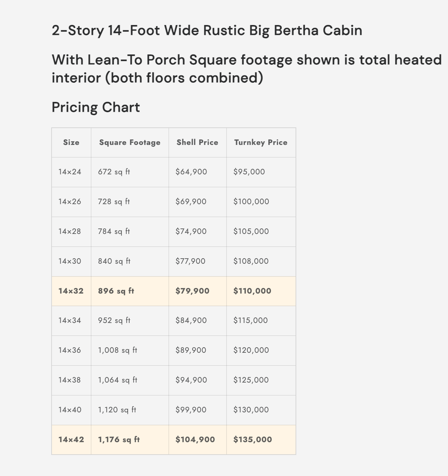Click the Size column header
Screen dimensions: 448x476
71,142
